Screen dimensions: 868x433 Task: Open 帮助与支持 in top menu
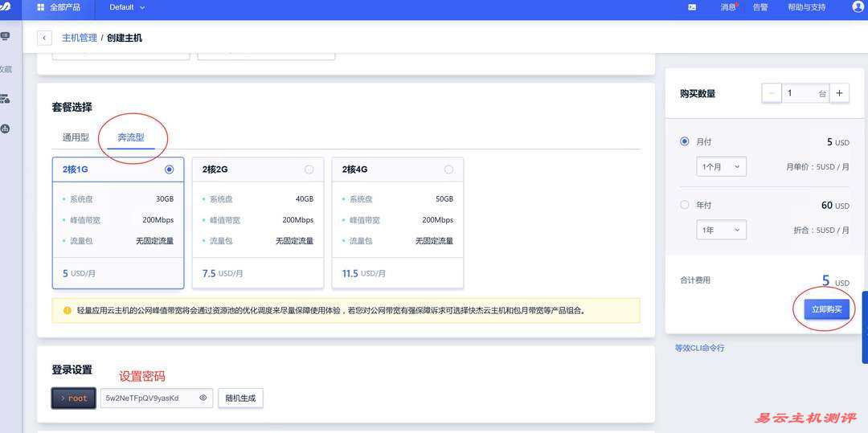click(806, 7)
